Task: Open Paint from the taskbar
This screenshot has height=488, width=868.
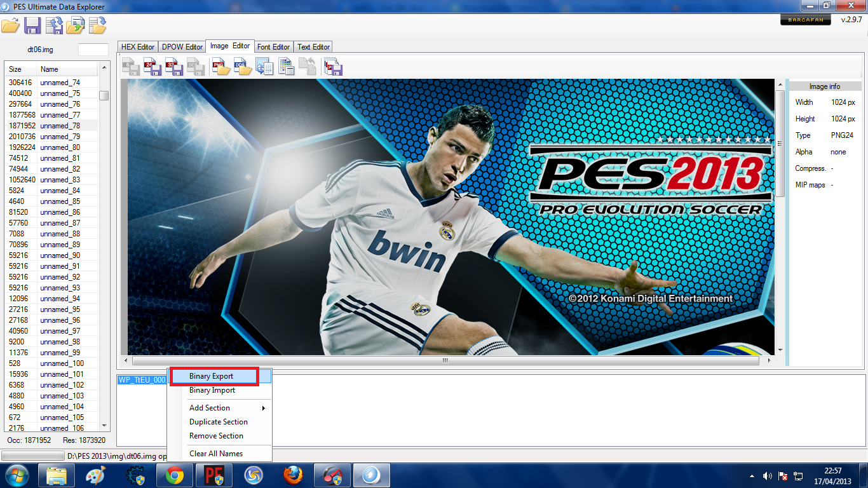Action: click(x=96, y=475)
